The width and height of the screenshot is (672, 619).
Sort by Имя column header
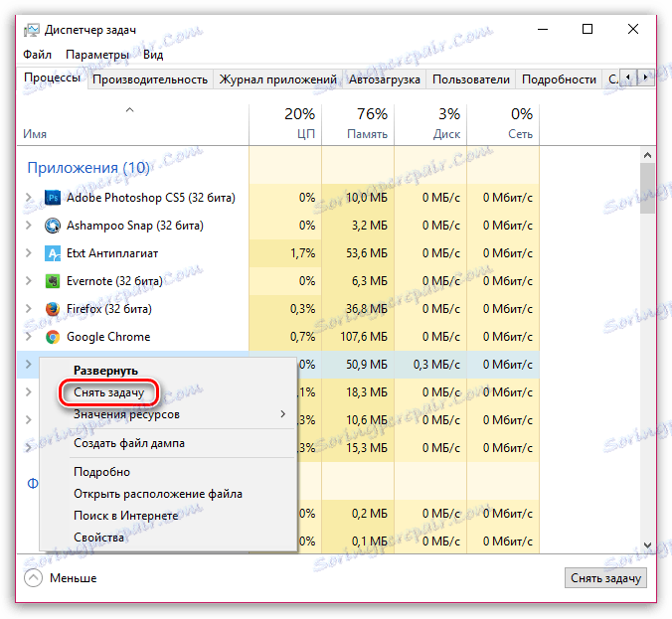[x=133, y=124]
